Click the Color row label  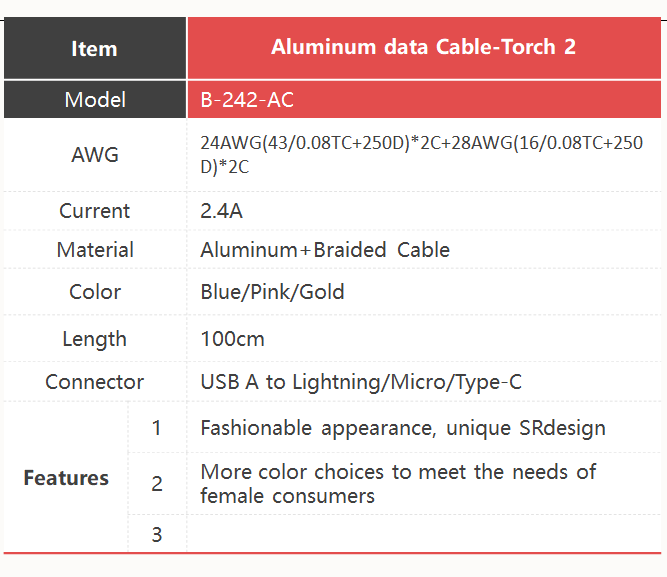tap(95, 292)
